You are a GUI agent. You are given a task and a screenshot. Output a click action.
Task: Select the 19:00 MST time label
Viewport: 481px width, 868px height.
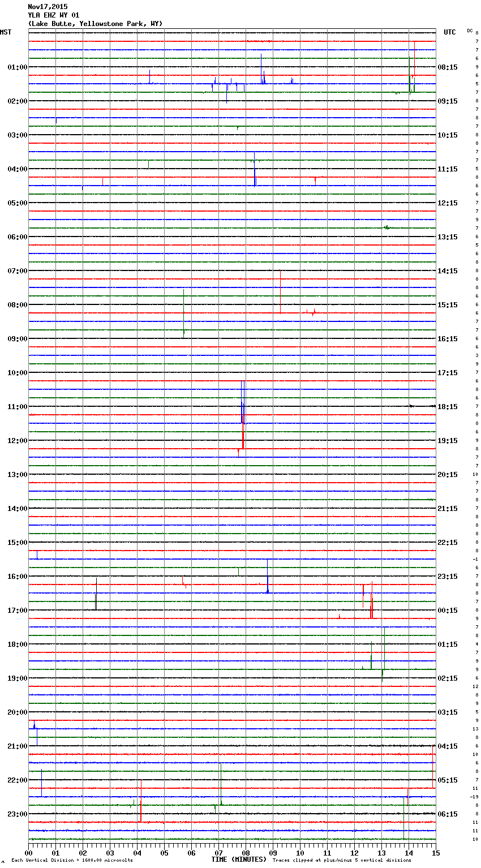pos(18,678)
